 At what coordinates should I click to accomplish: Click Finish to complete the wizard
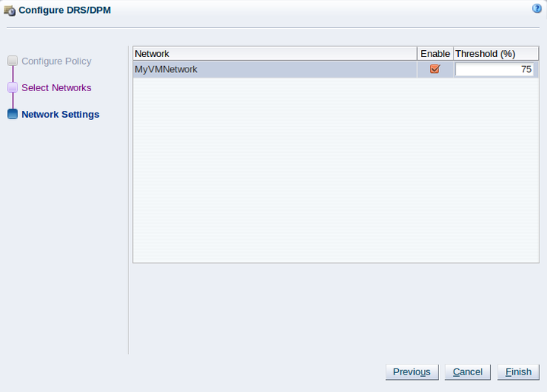[x=518, y=372]
